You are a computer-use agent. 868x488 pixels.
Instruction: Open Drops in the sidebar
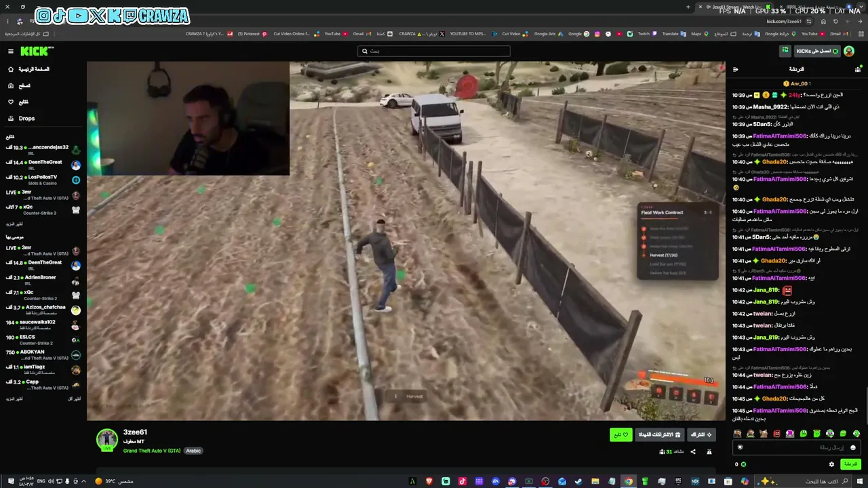[x=21, y=118]
